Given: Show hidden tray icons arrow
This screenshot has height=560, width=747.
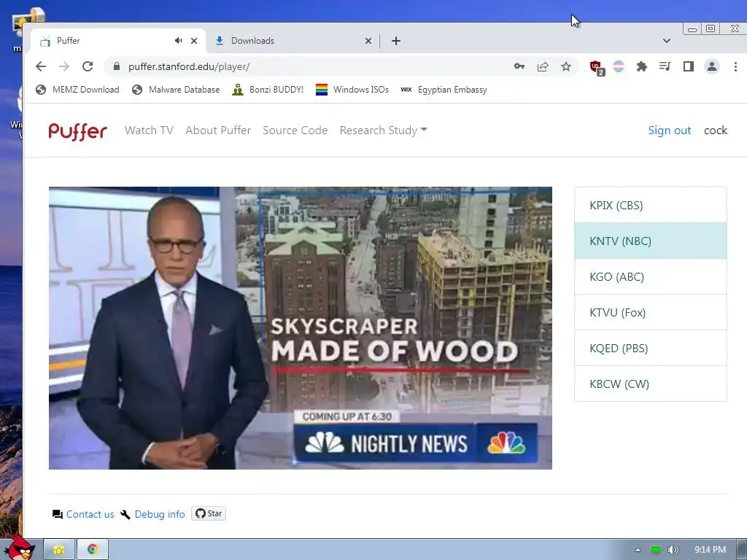Looking at the screenshot, I should tap(638, 550).
